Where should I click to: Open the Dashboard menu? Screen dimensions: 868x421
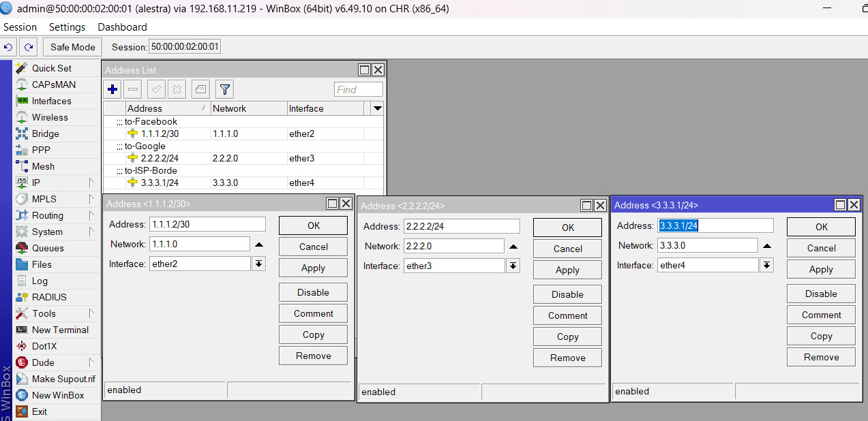pos(122,27)
